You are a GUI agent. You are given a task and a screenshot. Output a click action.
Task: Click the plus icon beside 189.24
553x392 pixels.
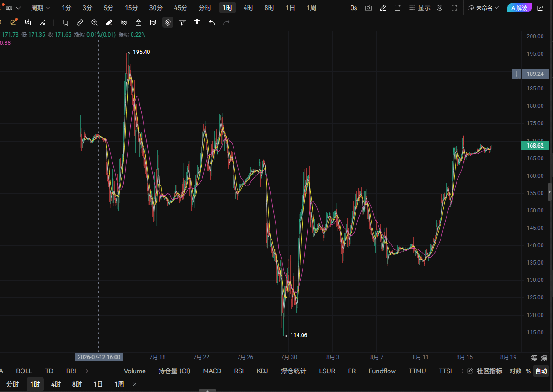(x=517, y=74)
